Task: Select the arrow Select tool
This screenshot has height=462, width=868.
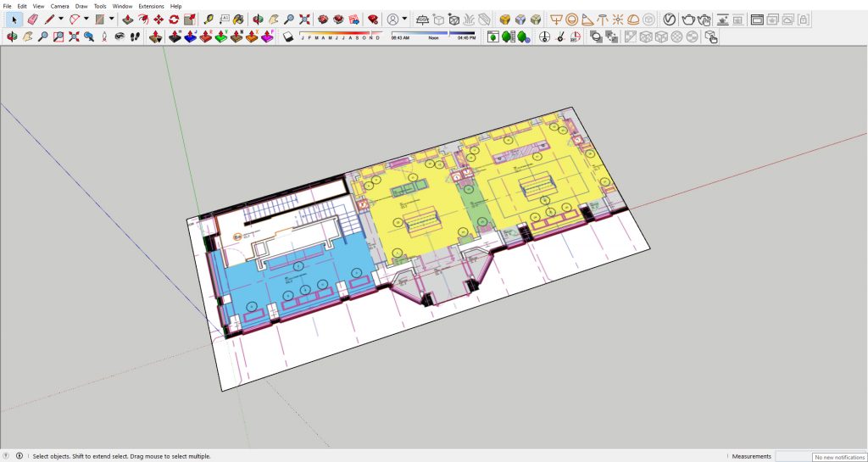Action: 14,19
